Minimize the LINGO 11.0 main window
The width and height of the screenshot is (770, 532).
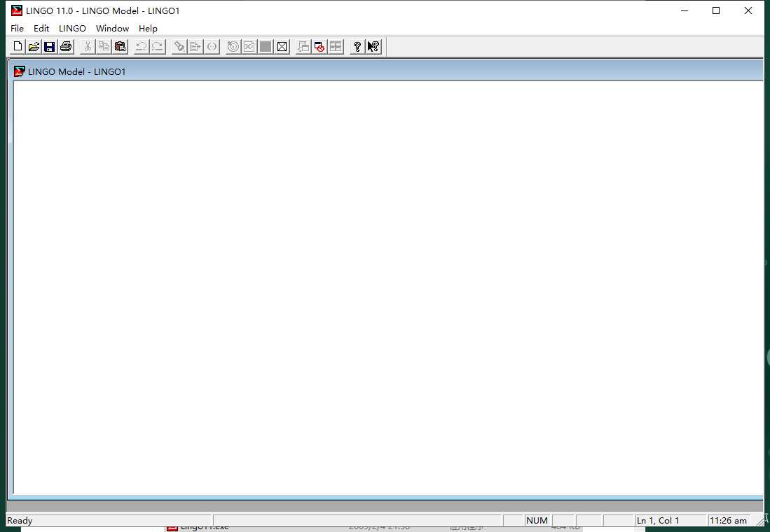pos(685,10)
